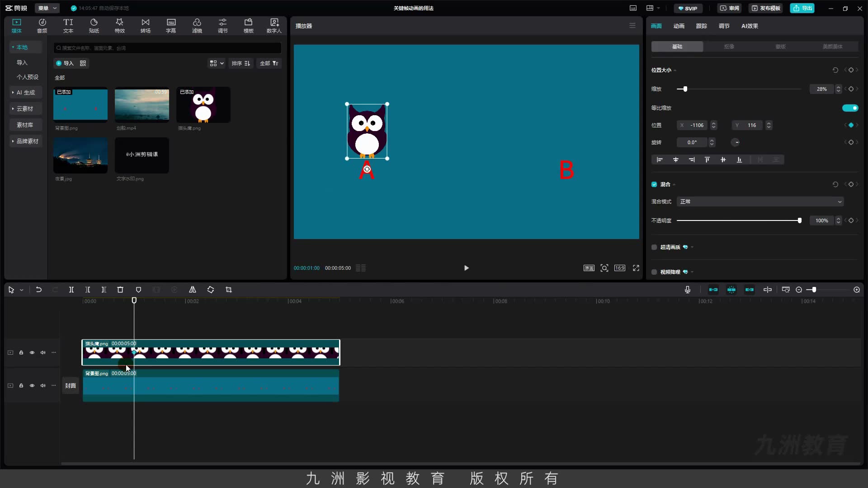Click the mirror flip icon
Screen dimensions: 868x488
[193, 290]
